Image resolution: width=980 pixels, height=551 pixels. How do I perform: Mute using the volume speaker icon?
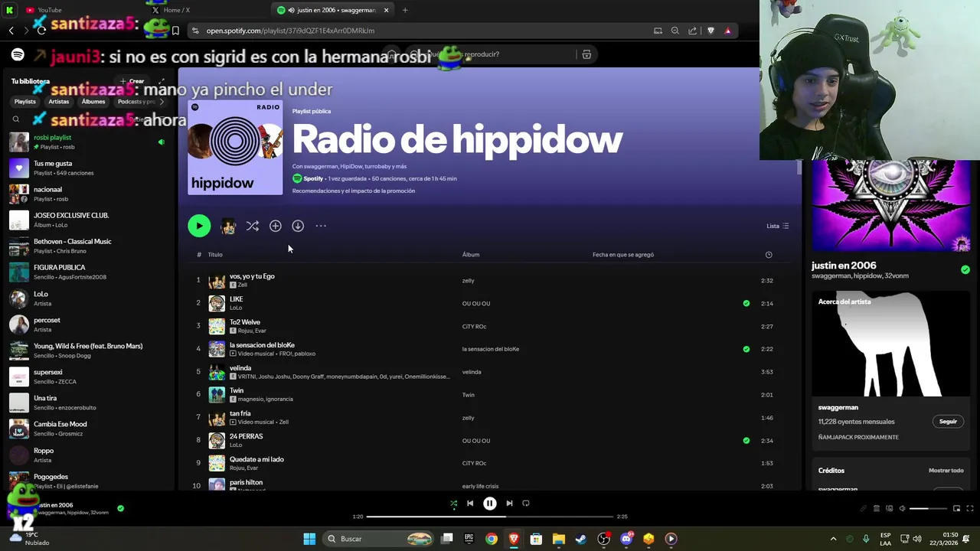click(x=902, y=508)
